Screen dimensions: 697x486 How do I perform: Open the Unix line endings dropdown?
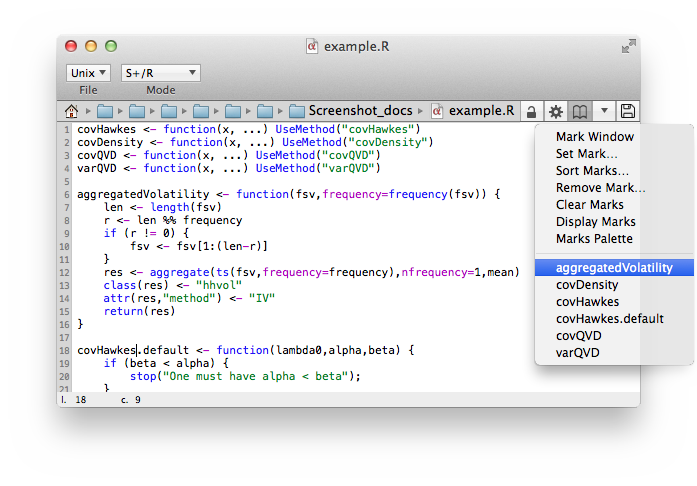pyautogui.click(x=88, y=73)
